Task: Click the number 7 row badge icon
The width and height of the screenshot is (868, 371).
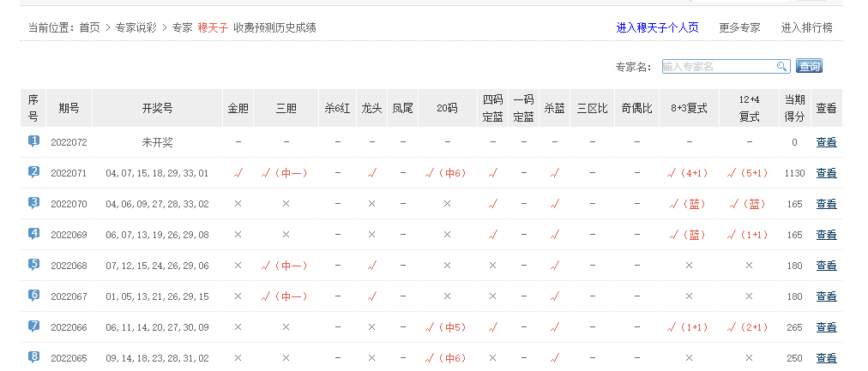Action: pyautogui.click(x=33, y=326)
